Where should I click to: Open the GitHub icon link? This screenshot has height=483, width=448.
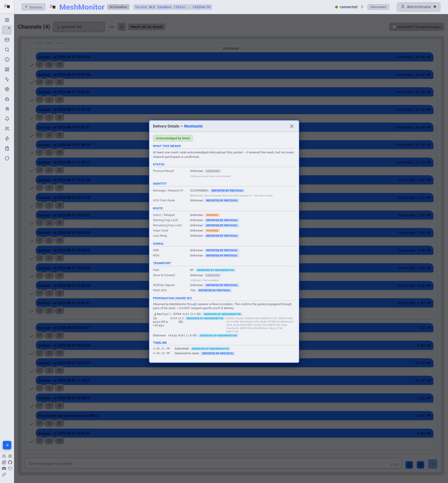click(x=10, y=462)
